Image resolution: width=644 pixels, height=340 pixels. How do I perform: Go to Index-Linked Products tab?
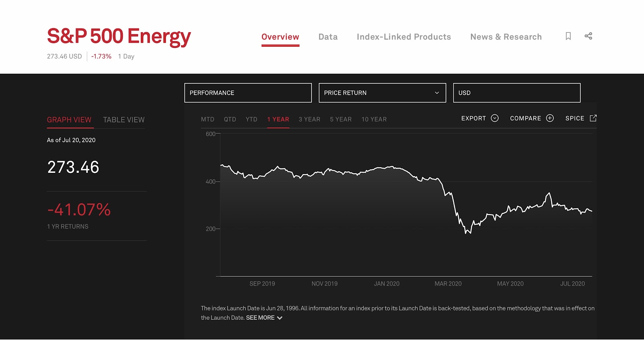404,37
